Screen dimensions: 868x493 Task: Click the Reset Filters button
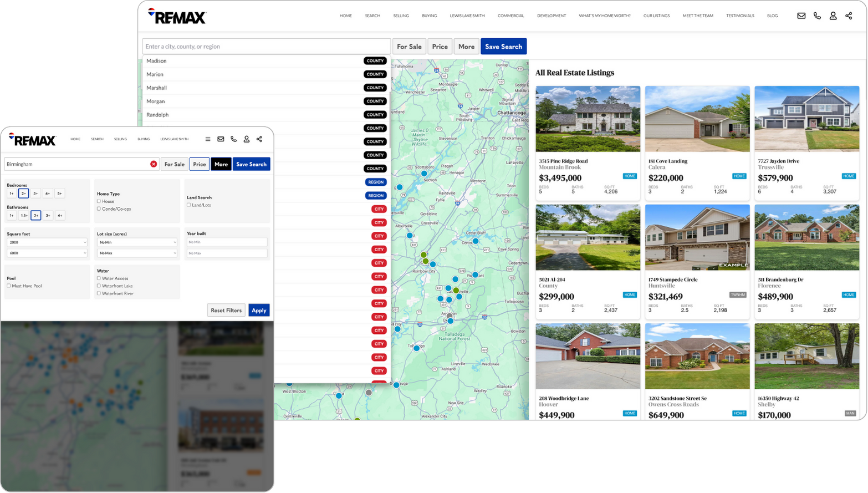tap(226, 311)
